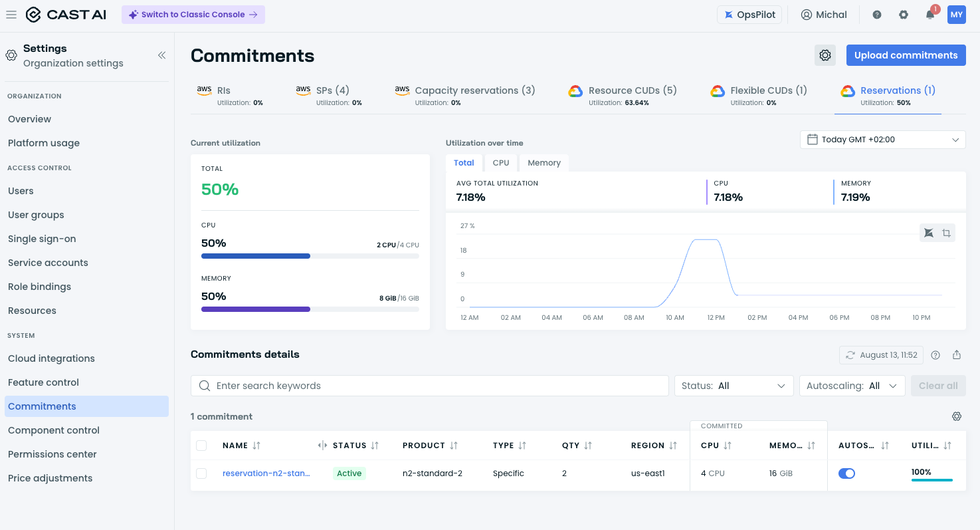
Task: Open the Today GMT +02:00 date dropdown
Action: pyautogui.click(x=883, y=140)
